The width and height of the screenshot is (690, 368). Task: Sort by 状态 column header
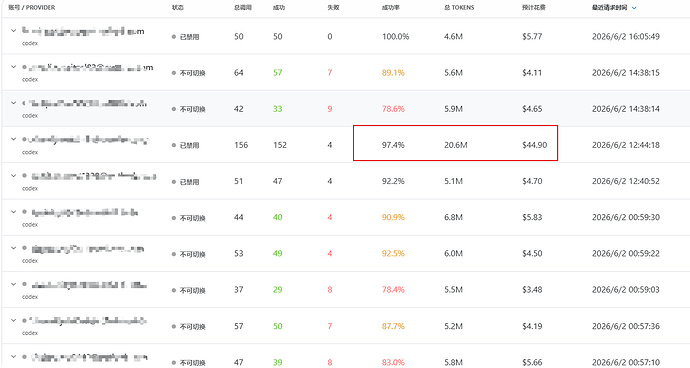pyautogui.click(x=178, y=7)
